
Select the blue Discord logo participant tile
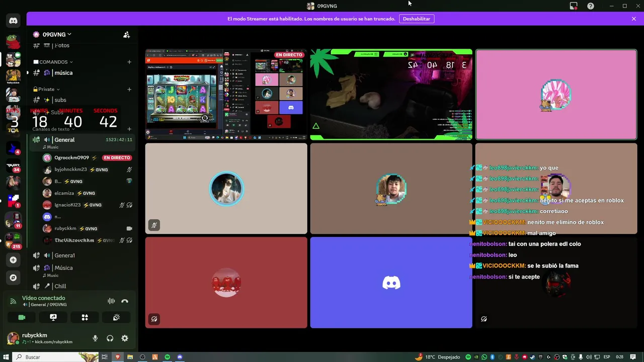(391, 283)
